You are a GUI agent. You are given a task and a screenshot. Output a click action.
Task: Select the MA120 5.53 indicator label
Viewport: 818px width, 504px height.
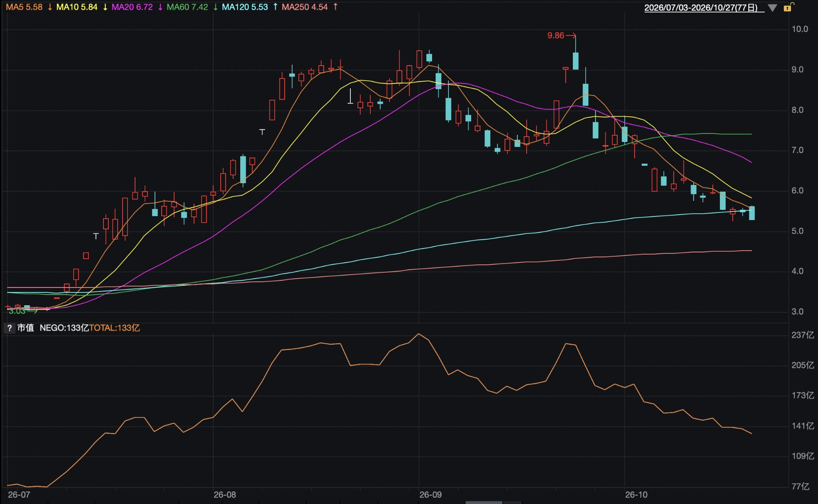pyautogui.click(x=245, y=7)
